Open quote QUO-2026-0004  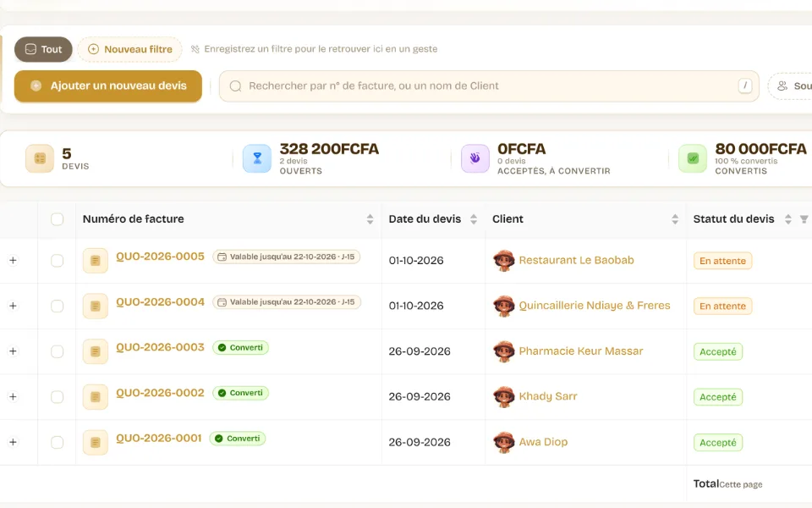(x=160, y=301)
